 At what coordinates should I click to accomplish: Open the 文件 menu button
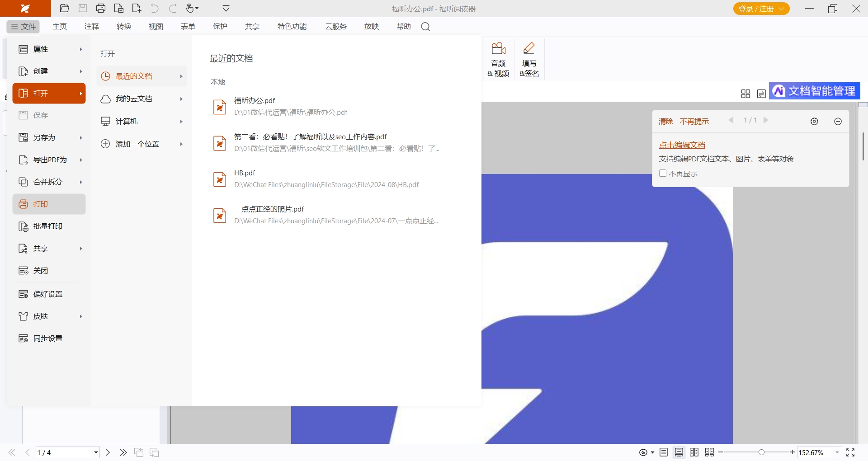[x=24, y=27]
